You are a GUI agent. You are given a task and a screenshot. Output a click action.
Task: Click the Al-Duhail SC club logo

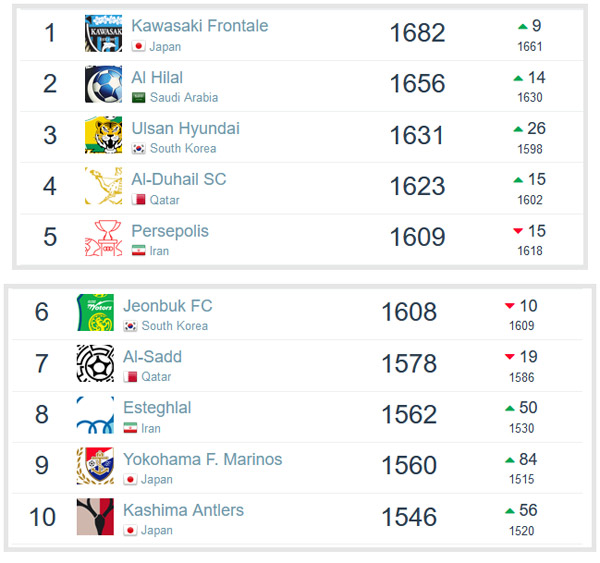pyautogui.click(x=103, y=187)
